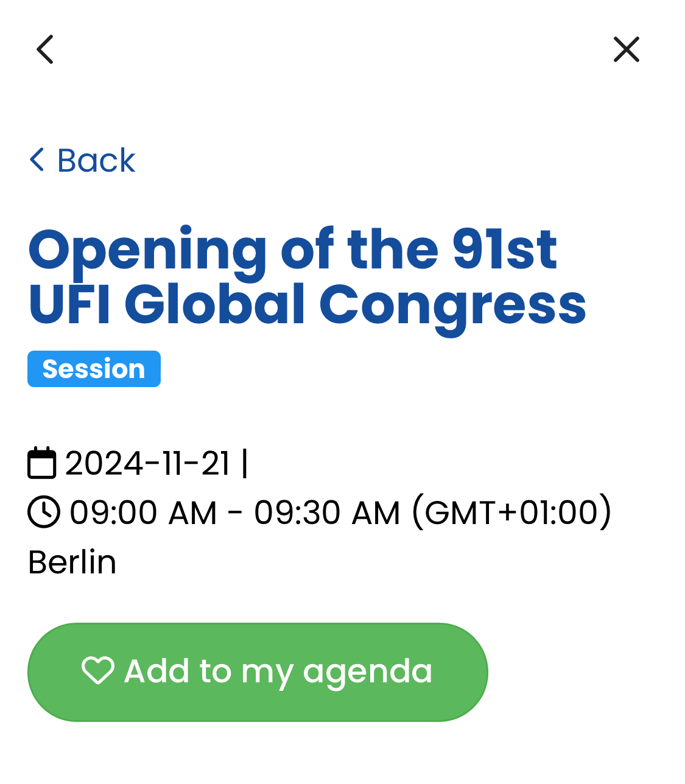Go back via the Back link
This screenshot has width=685, height=784.
(96, 161)
